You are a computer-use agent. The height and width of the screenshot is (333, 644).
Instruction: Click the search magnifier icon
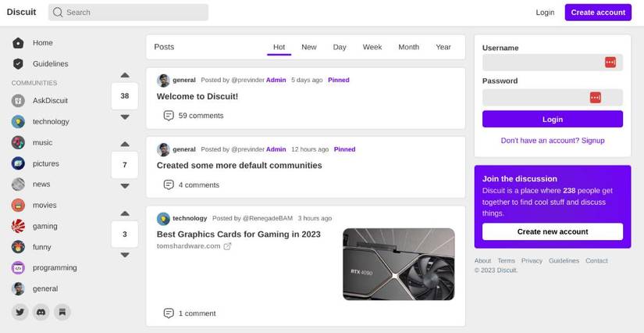click(x=58, y=13)
